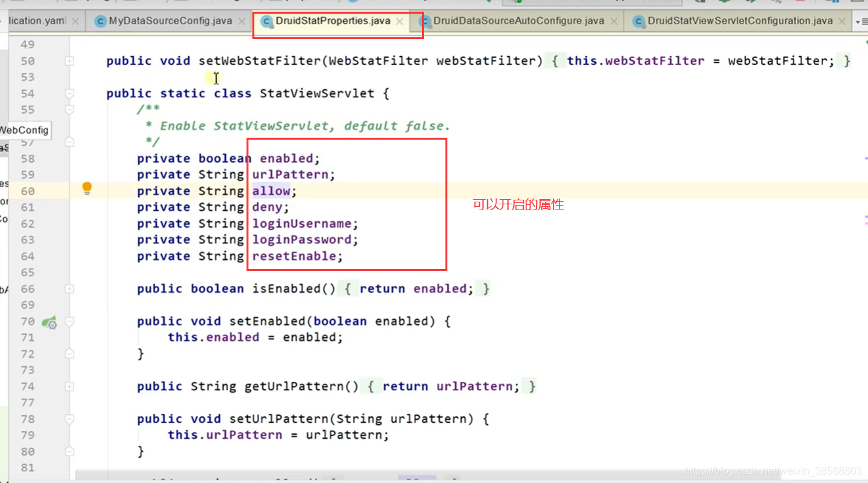Click 'this.enabled' on line 71
The image size is (868, 483).
coord(213,337)
